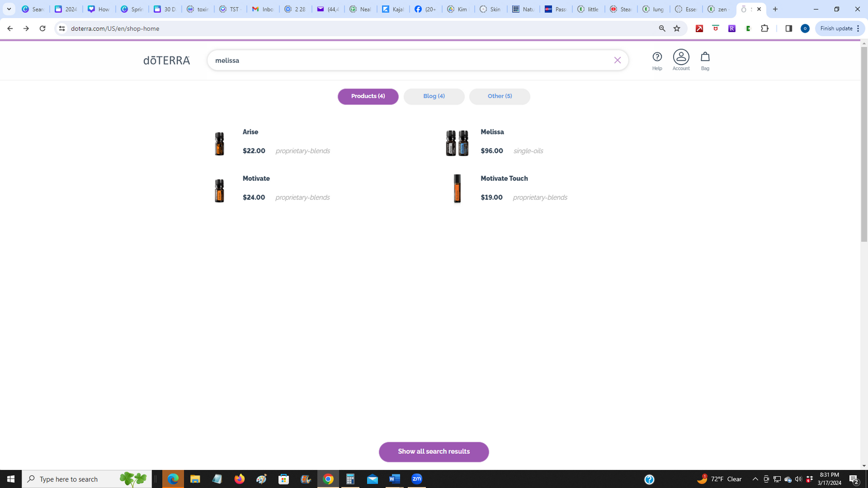Click the Finish update button
The height and width of the screenshot is (488, 868).
[840, 29]
